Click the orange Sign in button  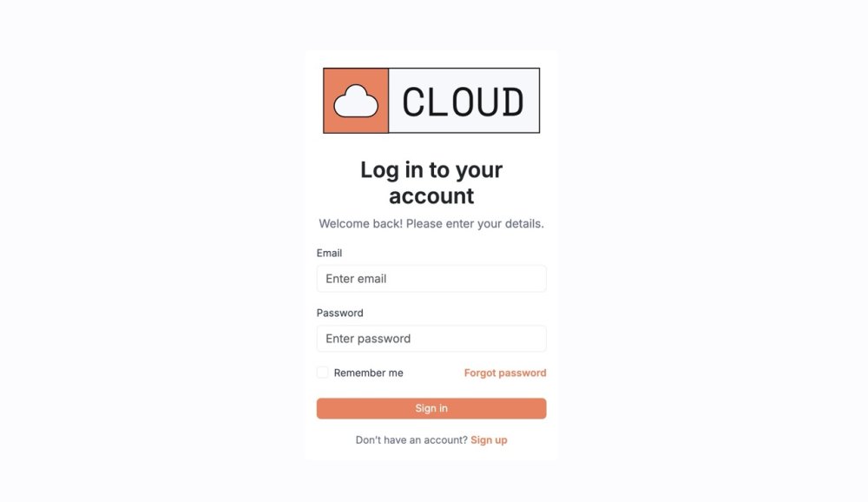click(x=431, y=408)
